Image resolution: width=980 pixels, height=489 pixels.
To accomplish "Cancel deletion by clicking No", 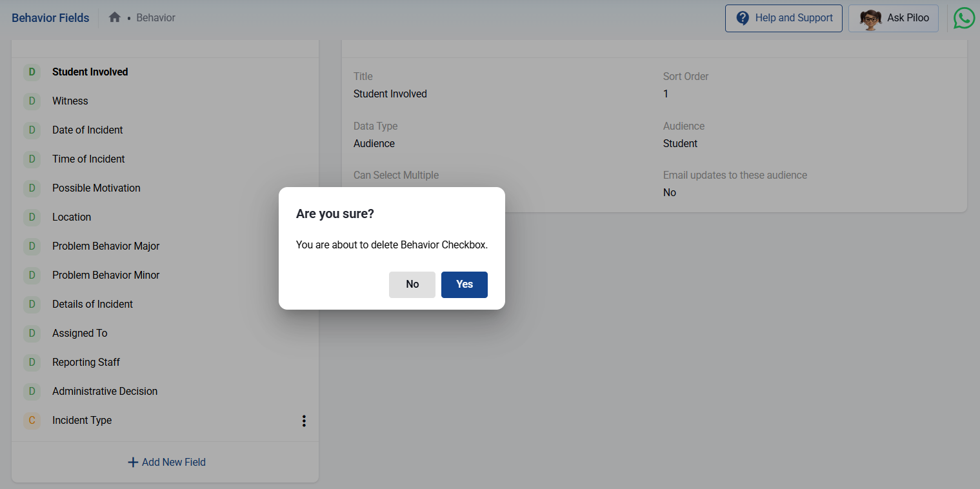I will coord(412,284).
